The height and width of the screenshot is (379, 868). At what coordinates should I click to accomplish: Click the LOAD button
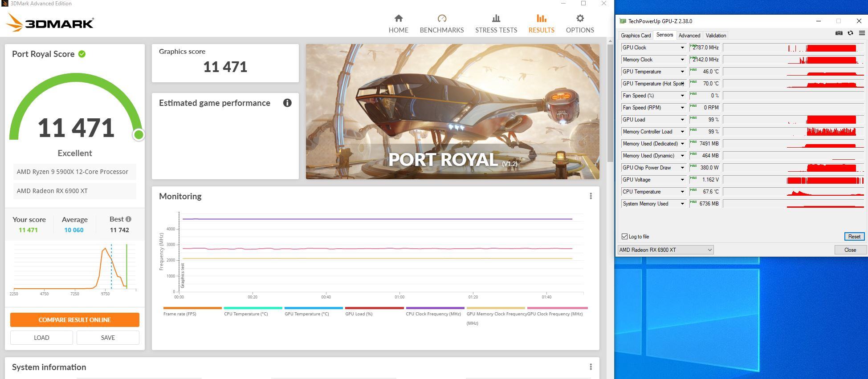41,338
